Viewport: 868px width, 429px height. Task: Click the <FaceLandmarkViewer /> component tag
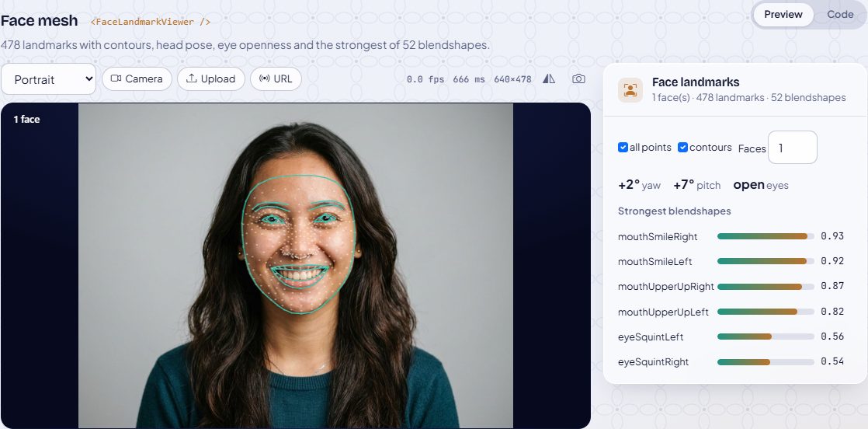[x=150, y=23]
